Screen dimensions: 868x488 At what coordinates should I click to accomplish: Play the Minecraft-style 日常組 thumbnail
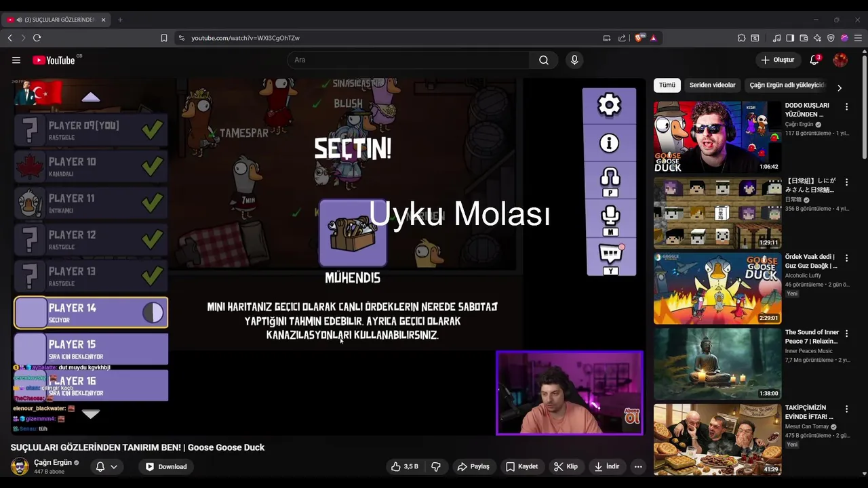tap(717, 213)
